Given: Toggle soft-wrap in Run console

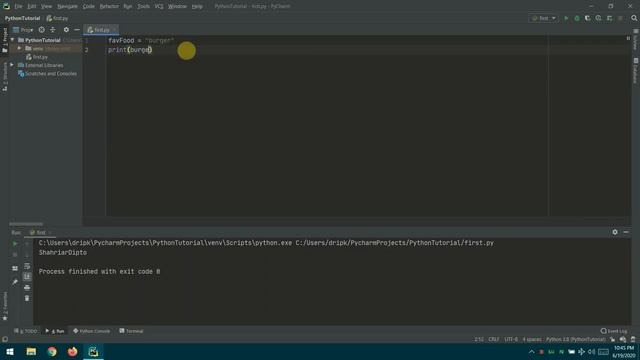Looking at the screenshot, I should click(x=27, y=266).
